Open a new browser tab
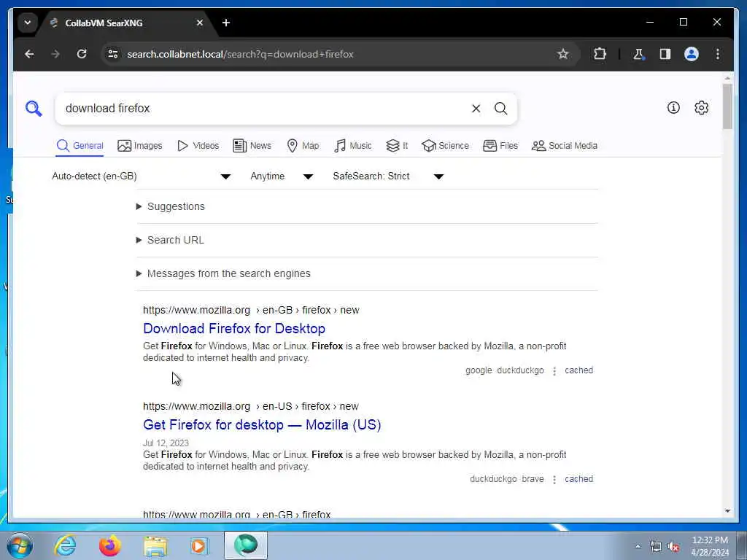The height and width of the screenshot is (560, 747). tap(226, 23)
